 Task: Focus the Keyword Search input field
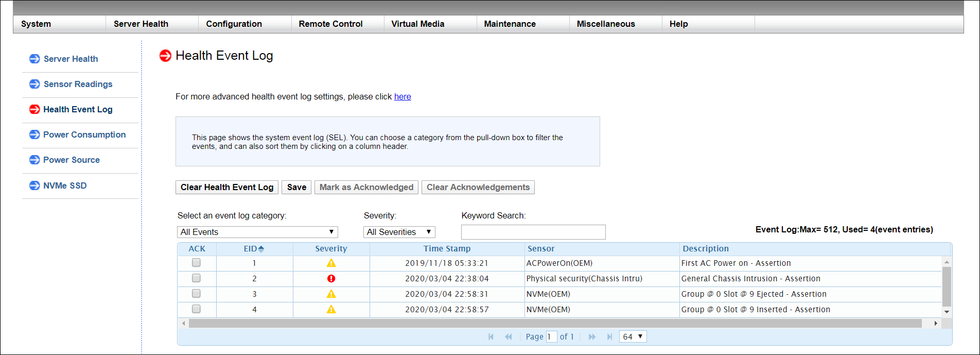pos(533,232)
